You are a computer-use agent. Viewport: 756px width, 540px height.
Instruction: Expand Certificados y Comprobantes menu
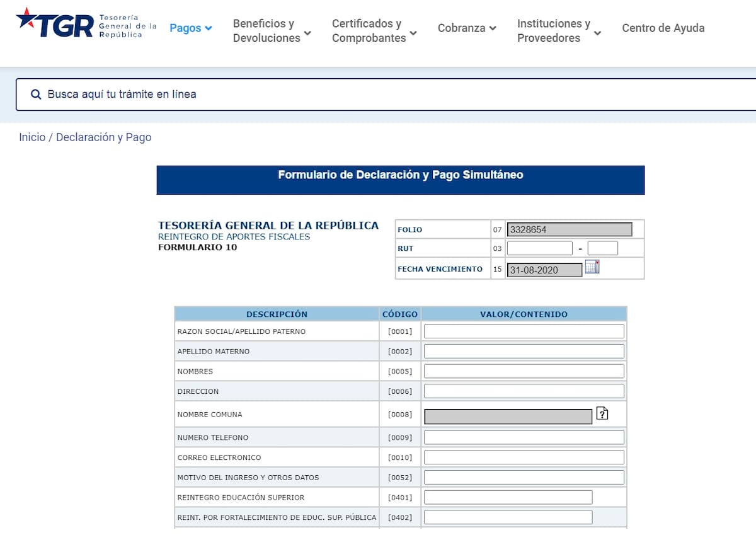(374, 31)
